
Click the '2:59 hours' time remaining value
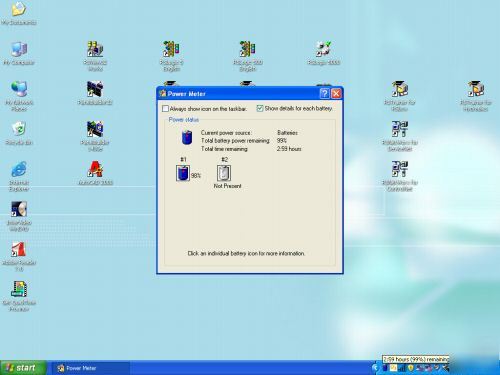click(x=289, y=149)
